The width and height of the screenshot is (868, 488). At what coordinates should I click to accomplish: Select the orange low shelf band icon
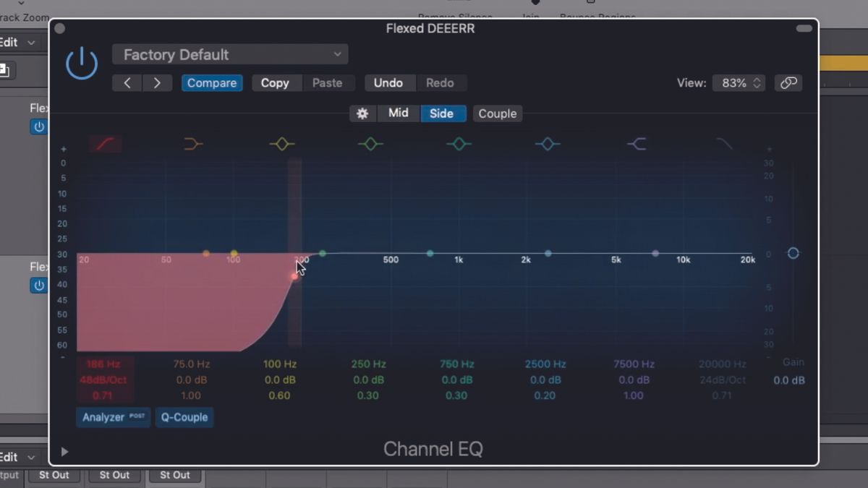(x=192, y=143)
